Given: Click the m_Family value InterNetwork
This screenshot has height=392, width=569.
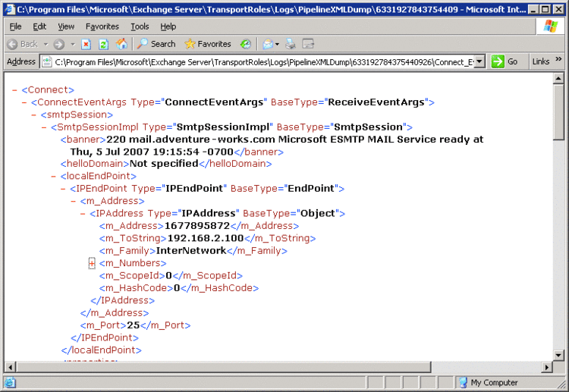Looking at the screenshot, I should coord(191,251).
